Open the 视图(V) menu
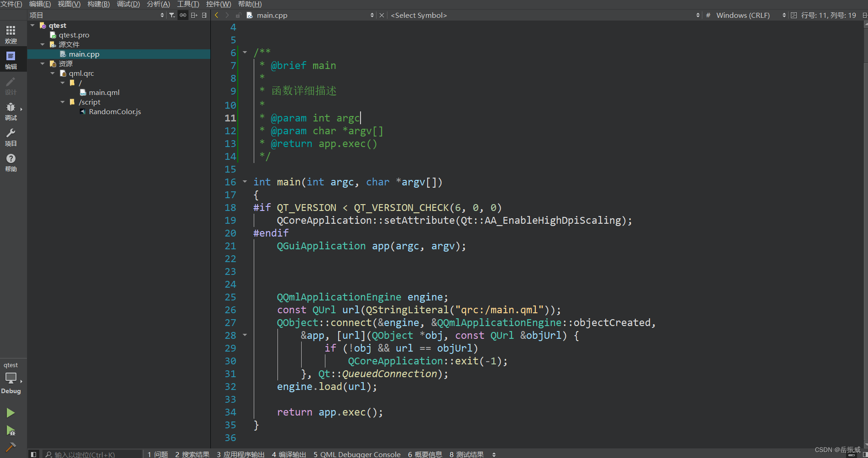The image size is (868, 458). click(69, 4)
